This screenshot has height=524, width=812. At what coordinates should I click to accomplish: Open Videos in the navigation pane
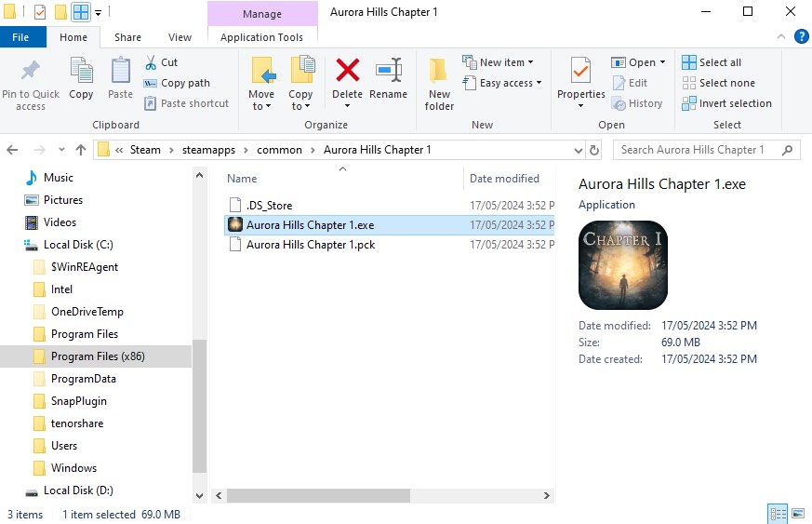coord(60,222)
